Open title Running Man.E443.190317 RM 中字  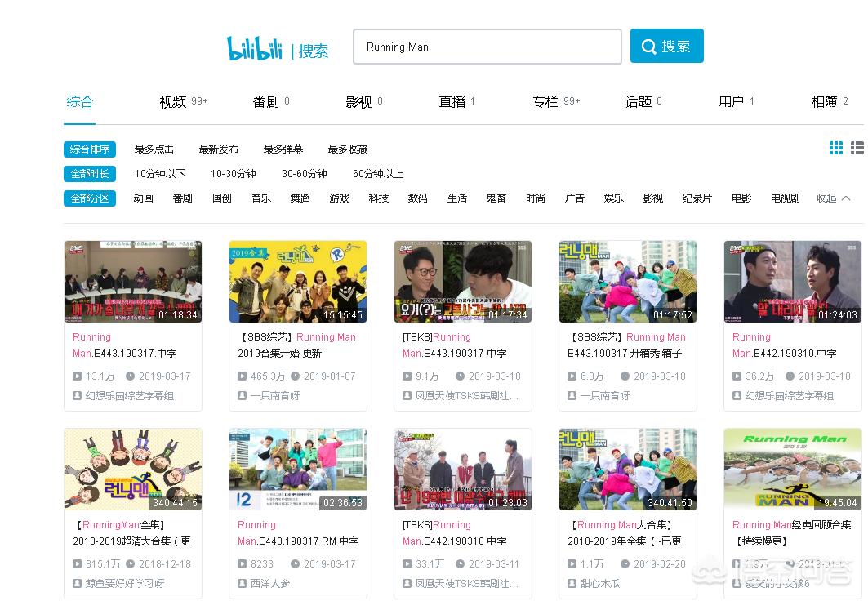pyautogui.click(x=298, y=533)
